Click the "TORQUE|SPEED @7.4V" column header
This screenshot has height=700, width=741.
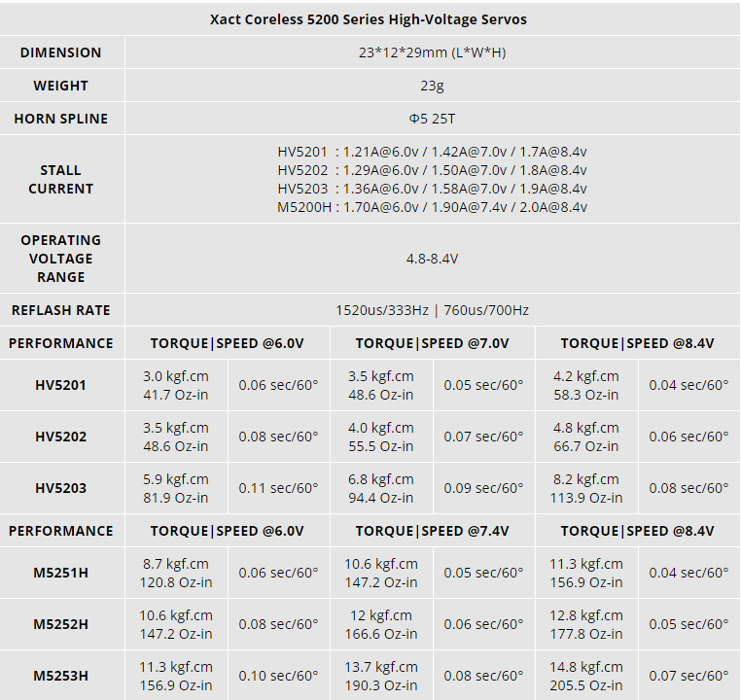tap(432, 531)
